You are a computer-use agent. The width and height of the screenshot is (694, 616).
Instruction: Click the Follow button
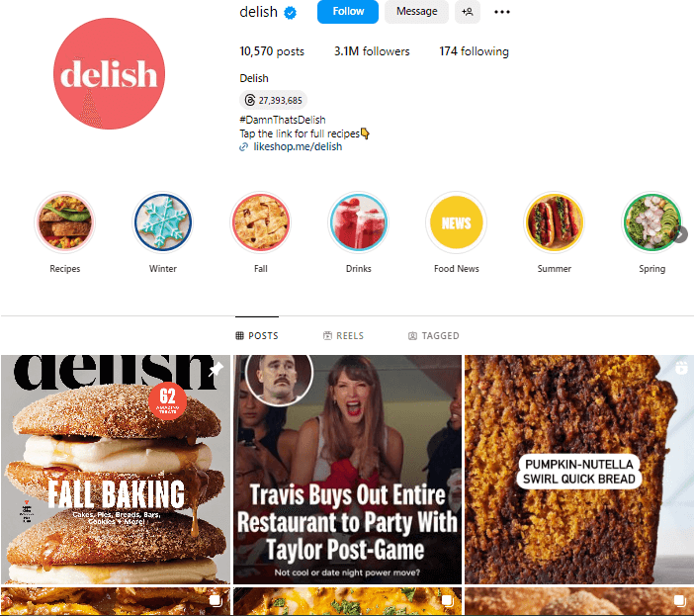[347, 12]
